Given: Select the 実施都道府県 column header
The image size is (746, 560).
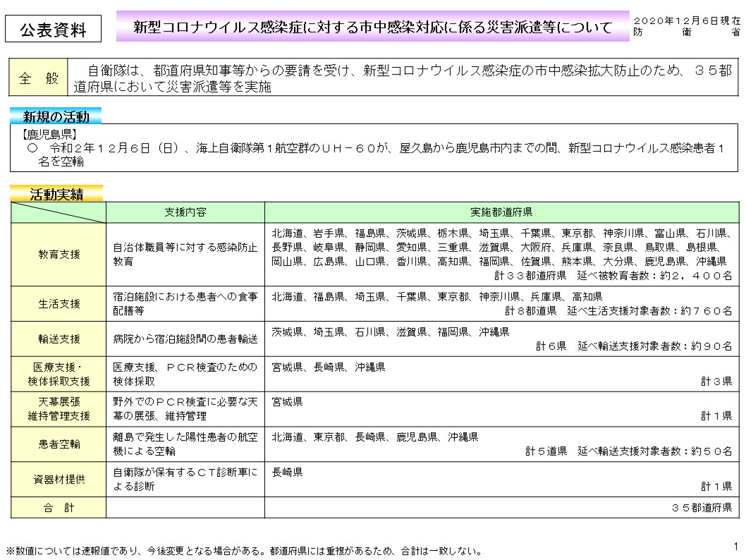Looking at the screenshot, I should 501,212.
